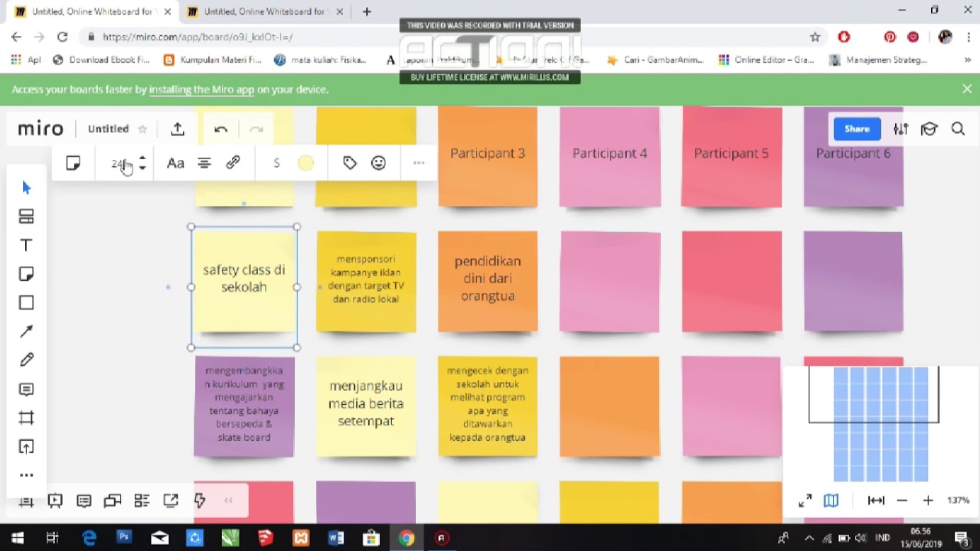Open Word from the taskbar

pyautogui.click(x=335, y=538)
